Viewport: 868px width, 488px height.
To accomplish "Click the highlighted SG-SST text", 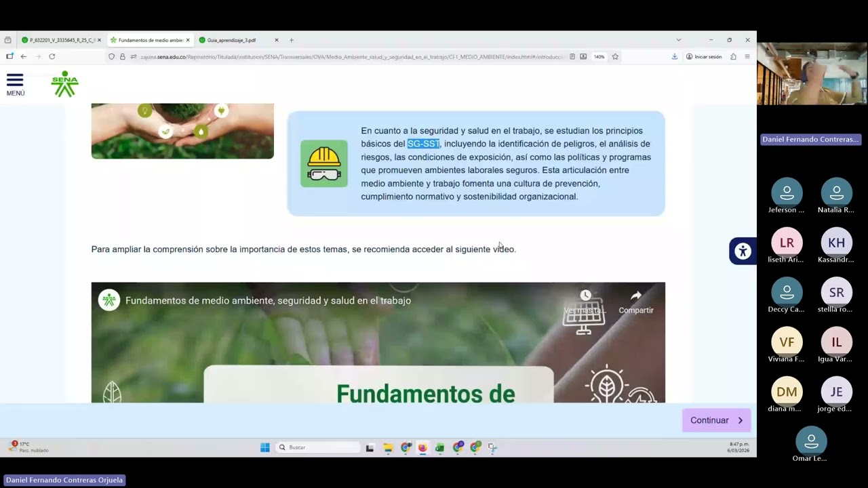I will click(x=424, y=144).
